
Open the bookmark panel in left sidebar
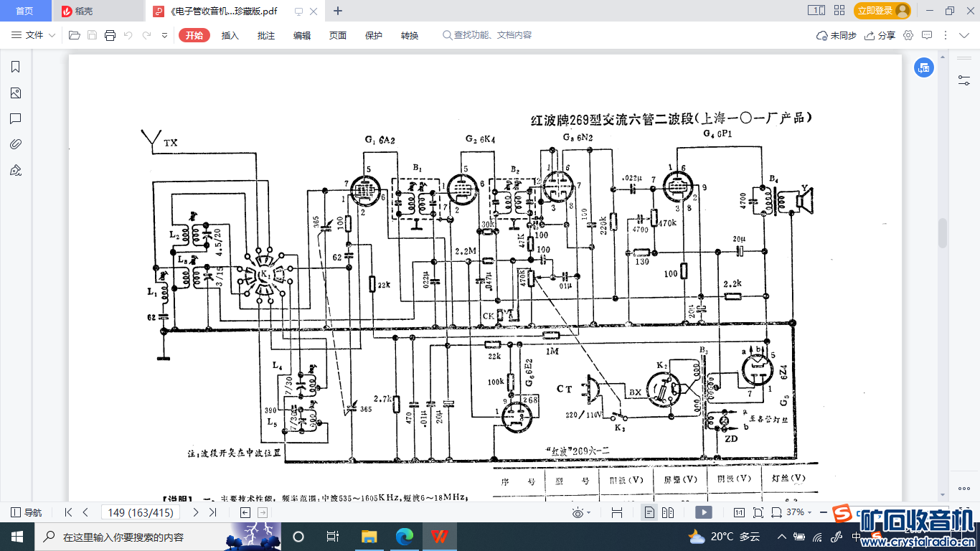(x=15, y=67)
